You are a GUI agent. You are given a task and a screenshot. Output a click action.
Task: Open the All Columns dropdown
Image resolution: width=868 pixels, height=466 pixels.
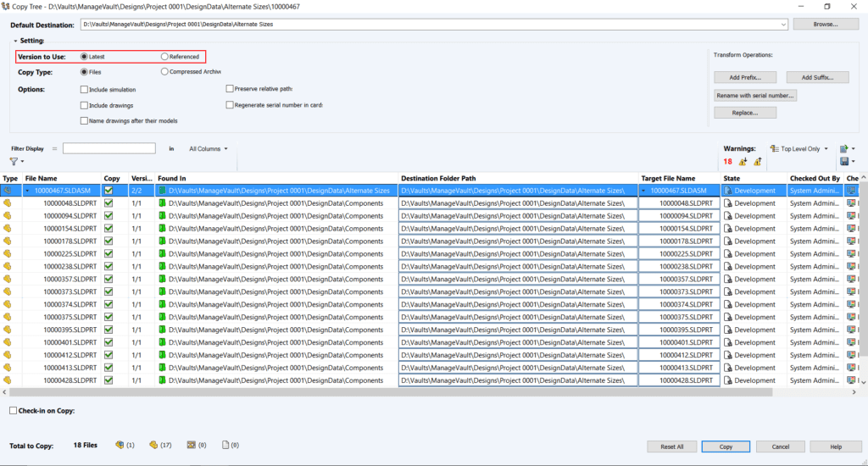pyautogui.click(x=209, y=148)
